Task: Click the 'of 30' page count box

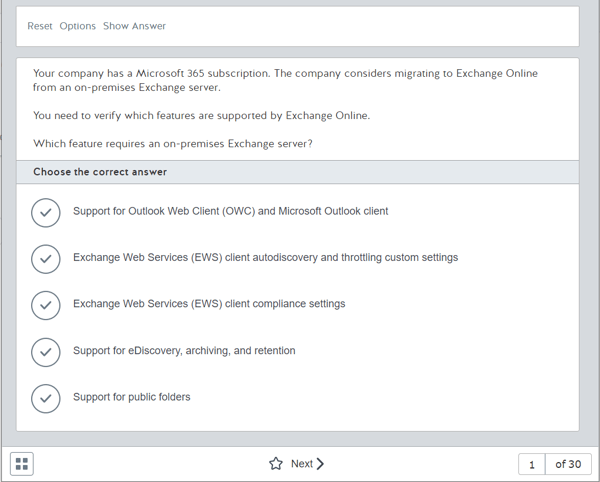Action: click(x=568, y=464)
